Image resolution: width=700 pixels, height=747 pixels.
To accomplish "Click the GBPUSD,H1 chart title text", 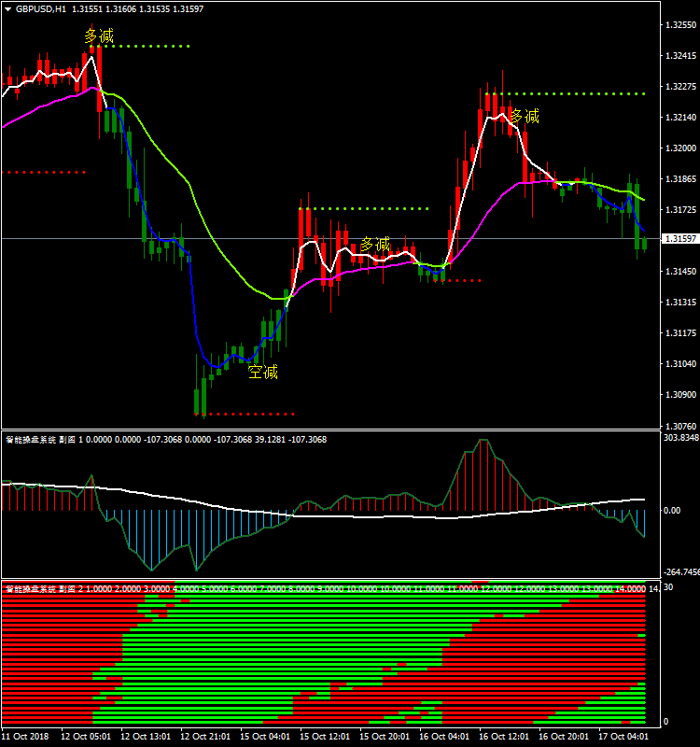I will pyautogui.click(x=41, y=8).
